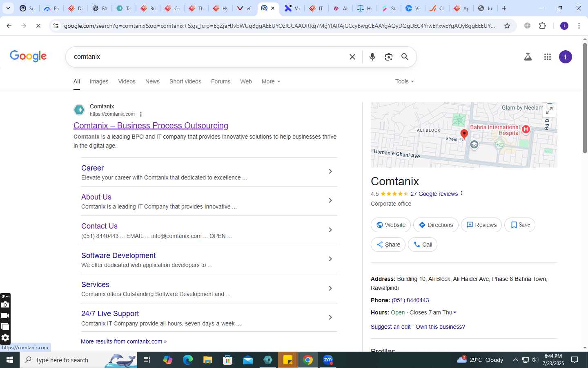Click the Reviews button

pyautogui.click(x=481, y=225)
